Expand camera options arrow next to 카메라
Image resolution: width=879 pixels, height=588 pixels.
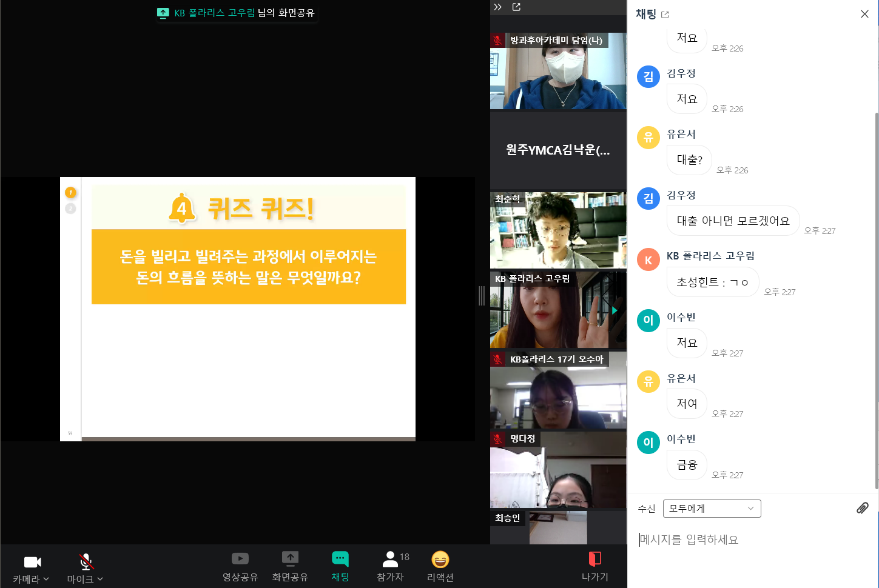pos(46,579)
